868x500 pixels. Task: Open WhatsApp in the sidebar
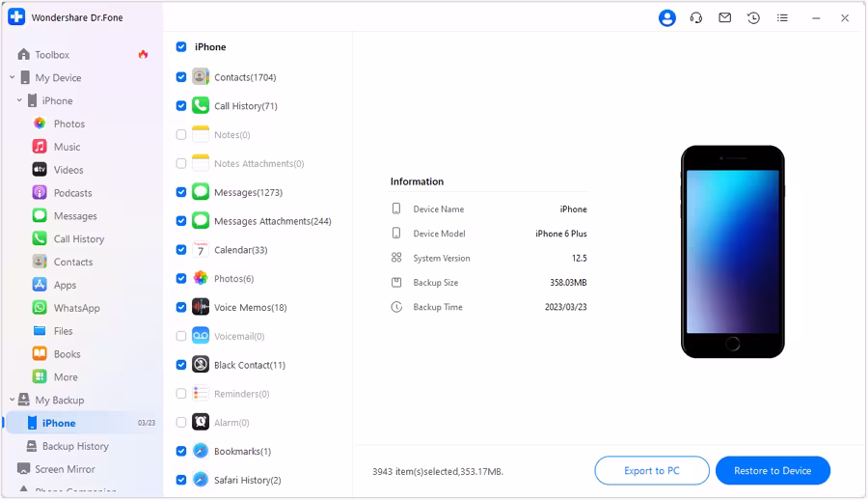[76, 308]
